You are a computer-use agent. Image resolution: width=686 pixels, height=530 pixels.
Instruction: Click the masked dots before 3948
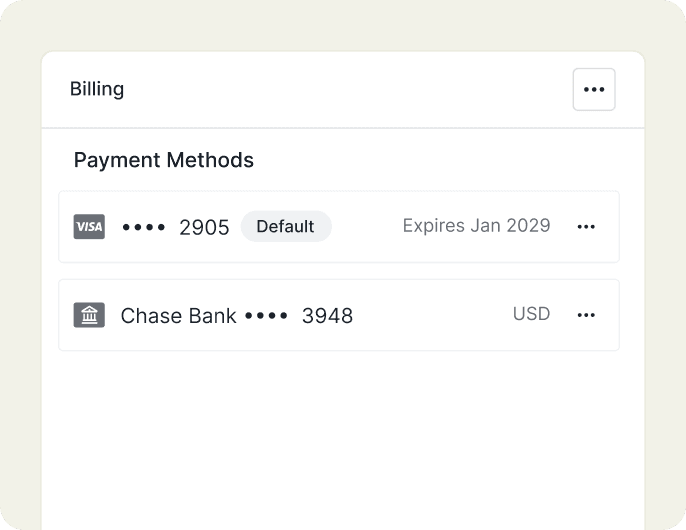pos(266,316)
